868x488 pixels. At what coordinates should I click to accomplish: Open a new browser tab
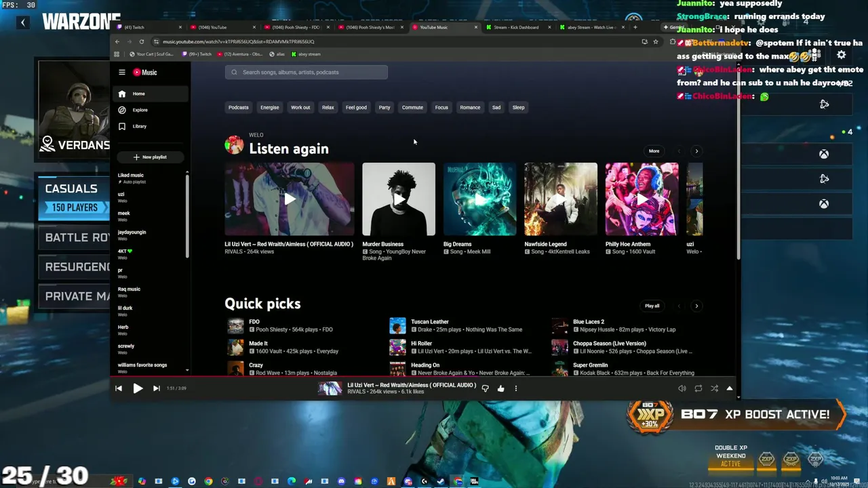635,27
